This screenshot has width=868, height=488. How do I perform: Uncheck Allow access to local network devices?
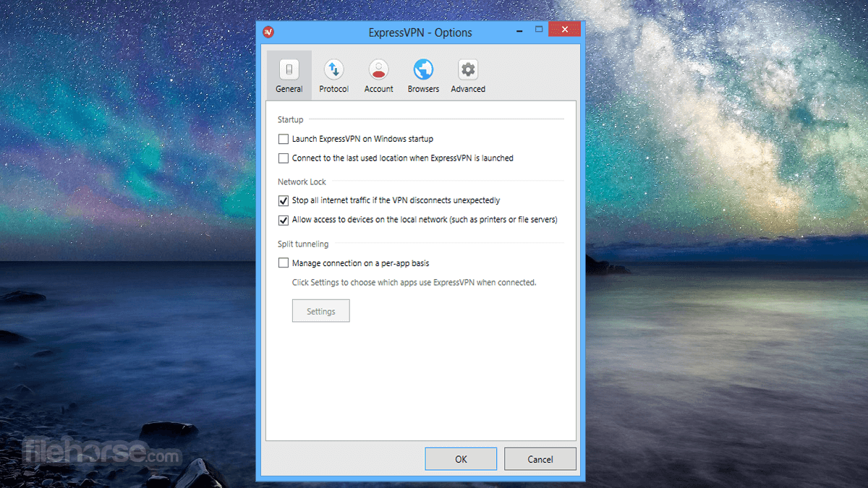tap(283, 219)
